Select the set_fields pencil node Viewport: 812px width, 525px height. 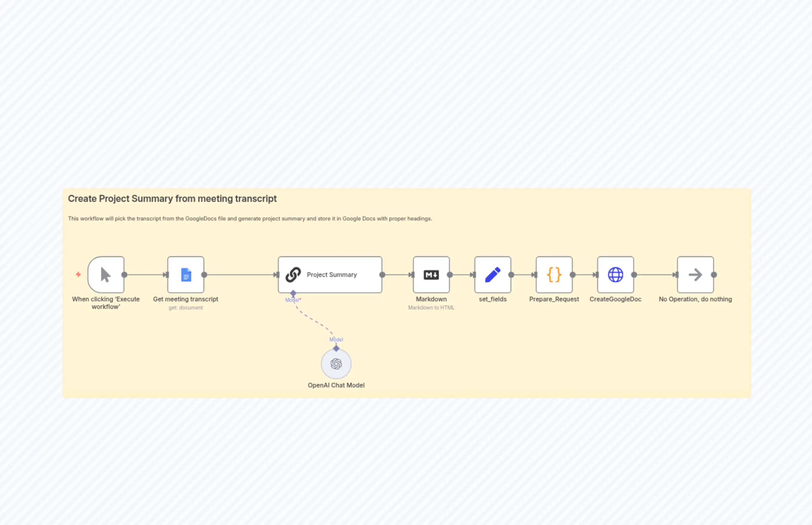(493, 275)
